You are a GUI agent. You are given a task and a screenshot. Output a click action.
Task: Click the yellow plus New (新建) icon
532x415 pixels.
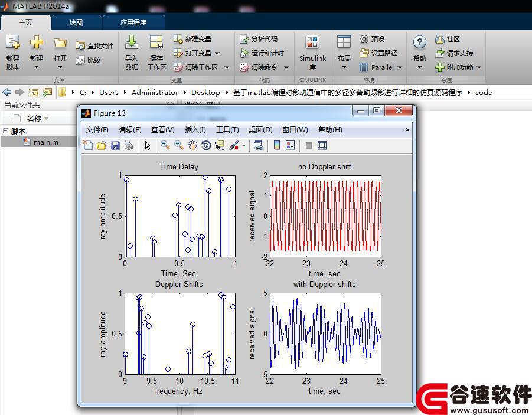(36, 43)
